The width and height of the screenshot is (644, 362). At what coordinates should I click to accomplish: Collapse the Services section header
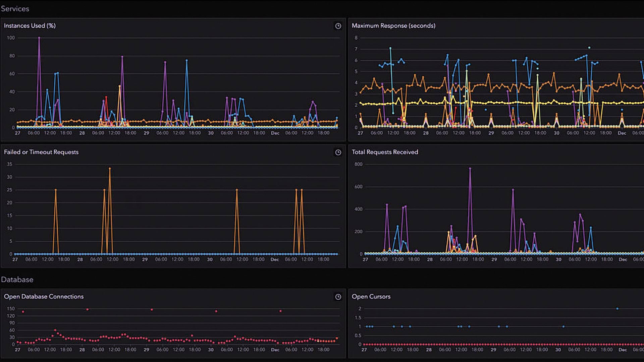15,9
